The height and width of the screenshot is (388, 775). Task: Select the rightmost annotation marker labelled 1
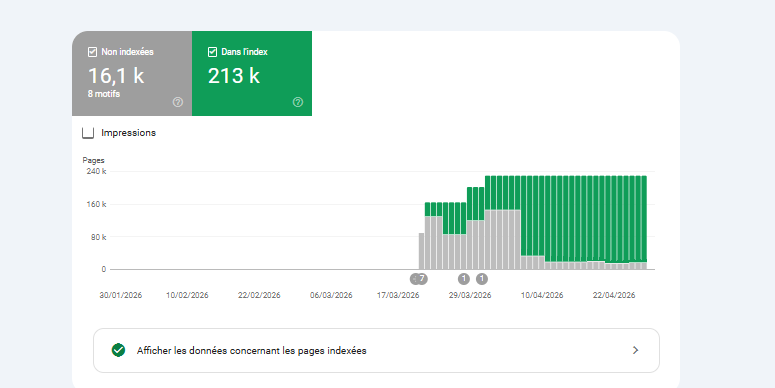click(482, 279)
